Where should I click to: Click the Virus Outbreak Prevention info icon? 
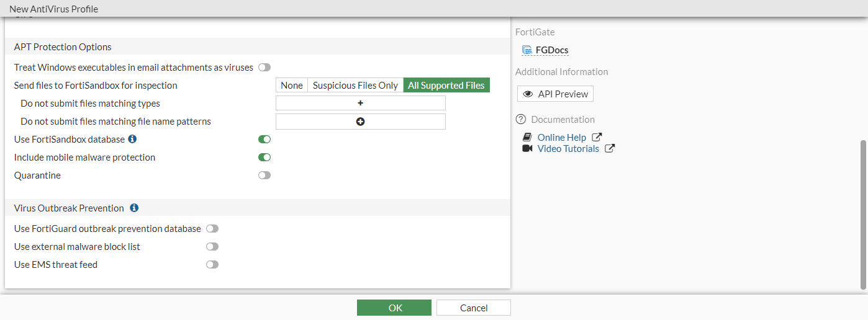134,208
